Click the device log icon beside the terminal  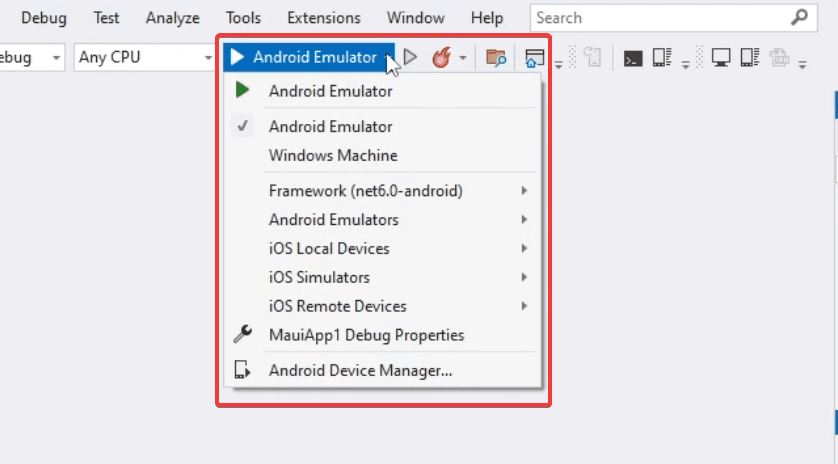pos(662,57)
